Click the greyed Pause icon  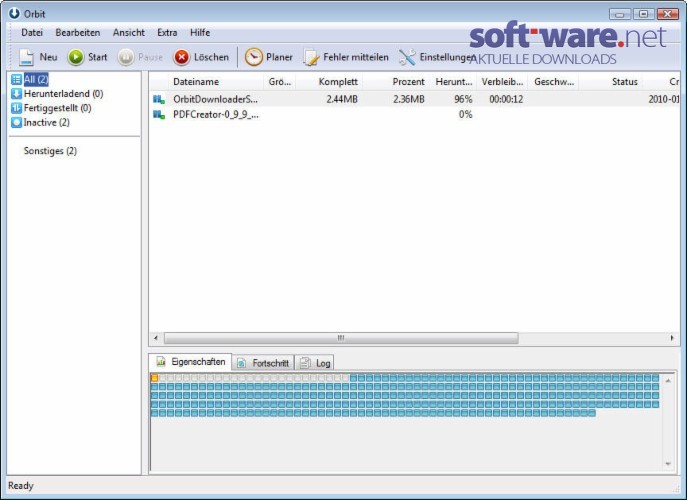tap(126, 57)
